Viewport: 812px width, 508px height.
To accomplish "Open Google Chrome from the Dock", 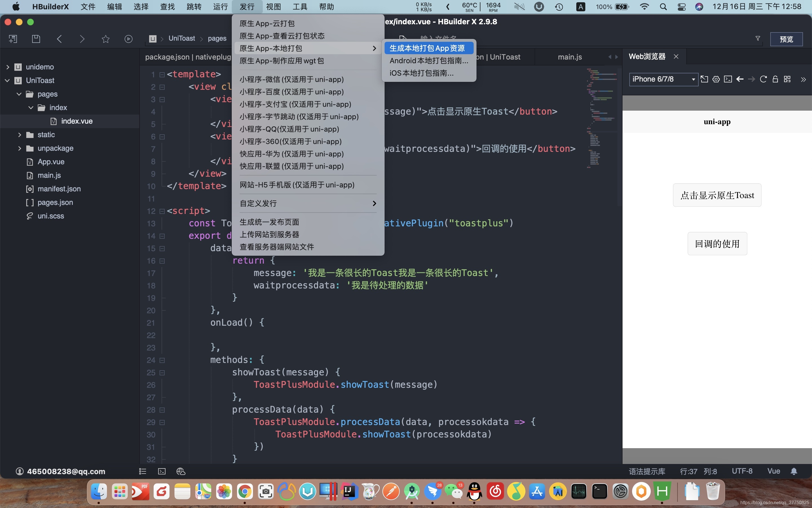I will pos(245,492).
